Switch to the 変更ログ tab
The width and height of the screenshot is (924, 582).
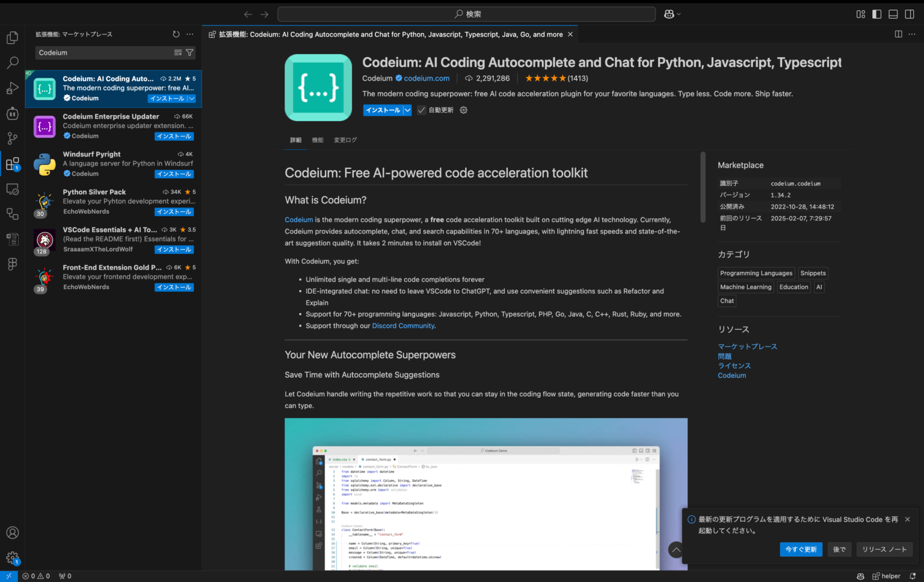(x=345, y=140)
